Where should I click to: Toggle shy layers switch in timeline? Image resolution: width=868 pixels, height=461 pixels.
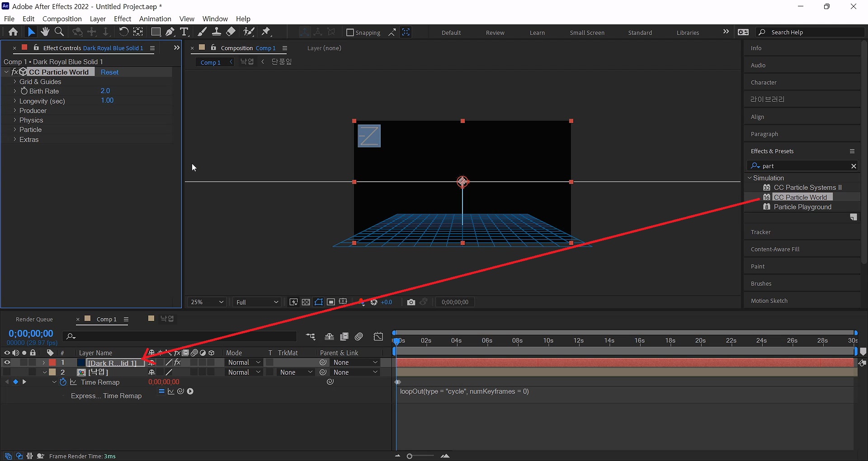tap(329, 337)
